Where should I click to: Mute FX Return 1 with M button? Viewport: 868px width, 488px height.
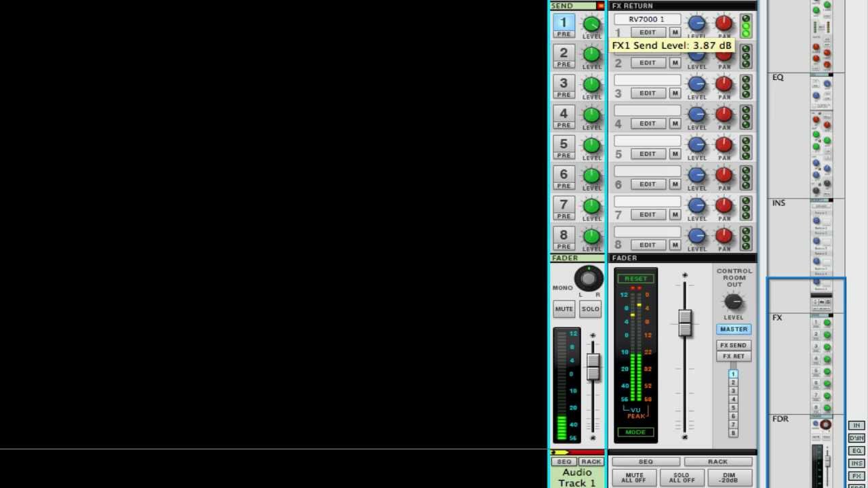(x=675, y=33)
